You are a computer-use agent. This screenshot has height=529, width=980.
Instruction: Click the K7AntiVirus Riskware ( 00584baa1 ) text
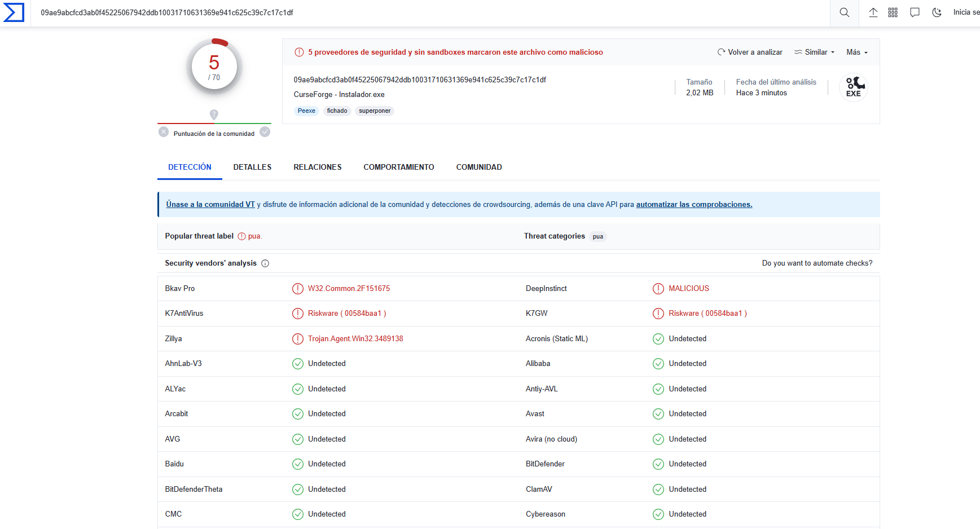tap(347, 313)
